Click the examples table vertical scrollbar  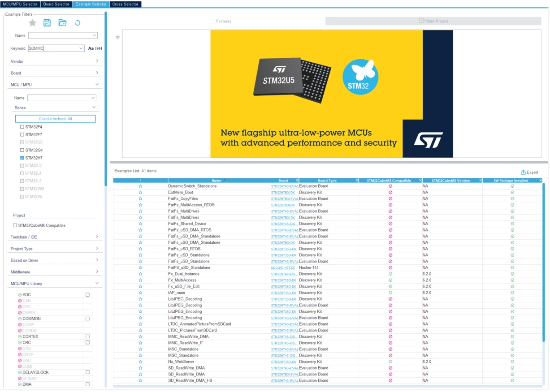(544, 262)
